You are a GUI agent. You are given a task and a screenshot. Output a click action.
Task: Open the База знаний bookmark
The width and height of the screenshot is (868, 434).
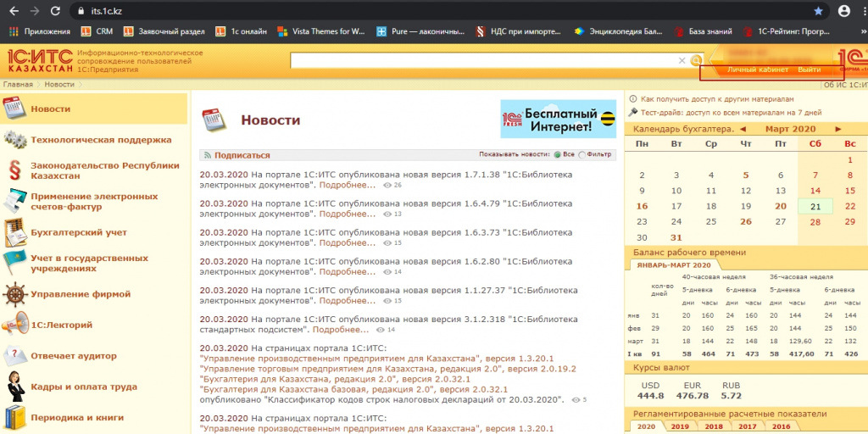pos(703,31)
